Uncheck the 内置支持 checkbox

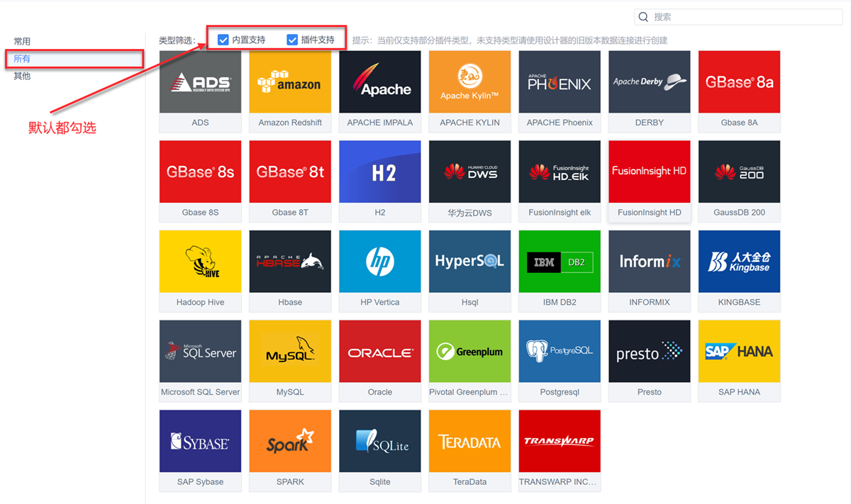pyautogui.click(x=223, y=40)
